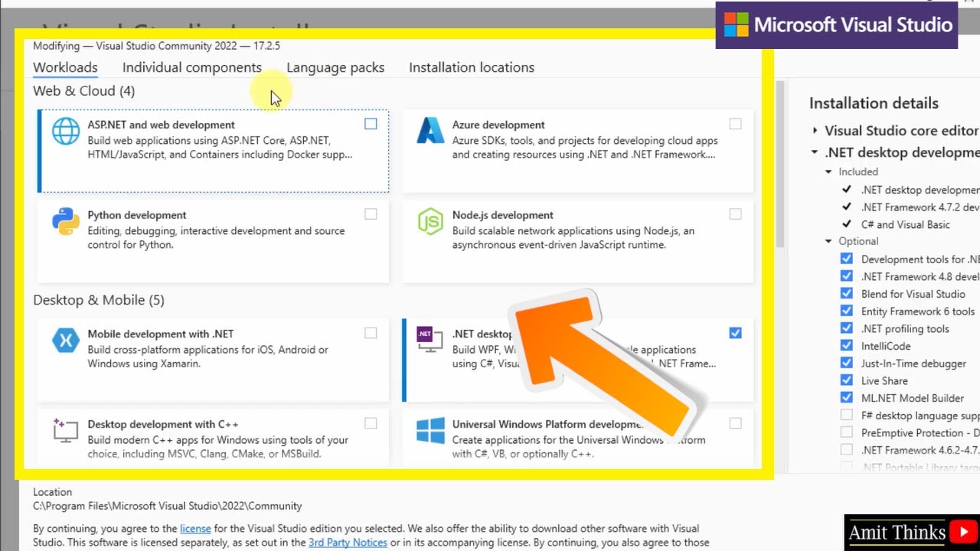Click the C# and Visual Basic included item
980x551 pixels.
[x=906, y=225]
